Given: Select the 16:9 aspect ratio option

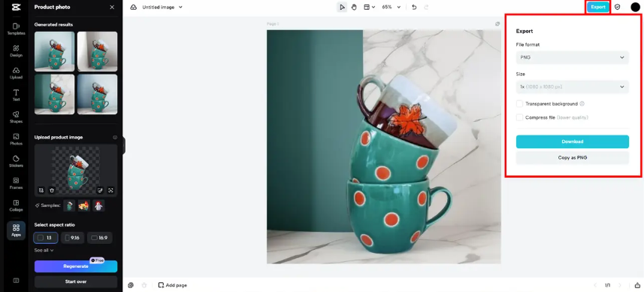Looking at the screenshot, I should pyautogui.click(x=99, y=238).
